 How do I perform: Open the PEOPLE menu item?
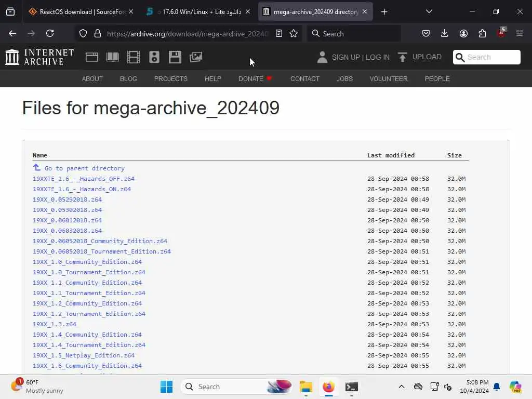tap(437, 79)
